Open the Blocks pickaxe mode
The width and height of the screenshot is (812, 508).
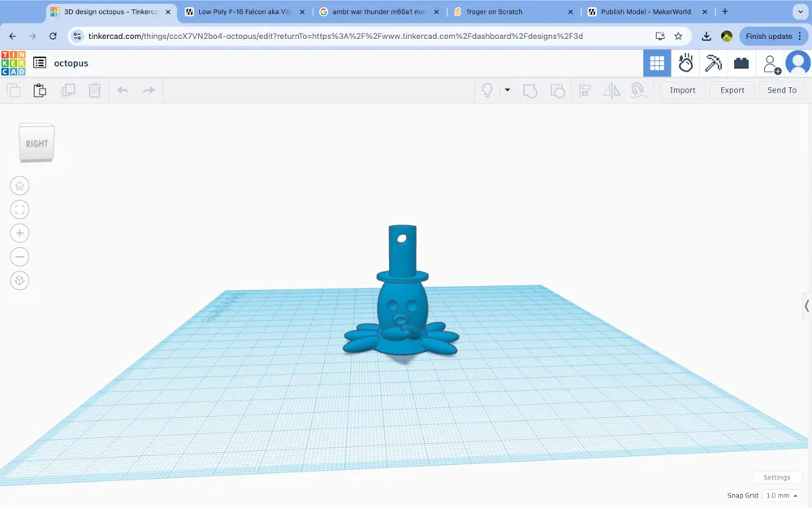click(x=713, y=63)
